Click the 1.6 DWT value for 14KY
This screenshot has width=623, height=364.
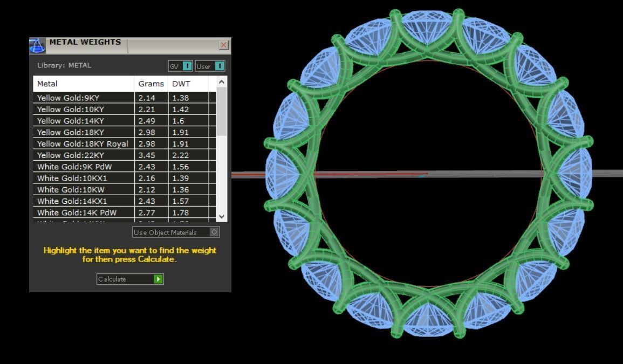(x=178, y=121)
